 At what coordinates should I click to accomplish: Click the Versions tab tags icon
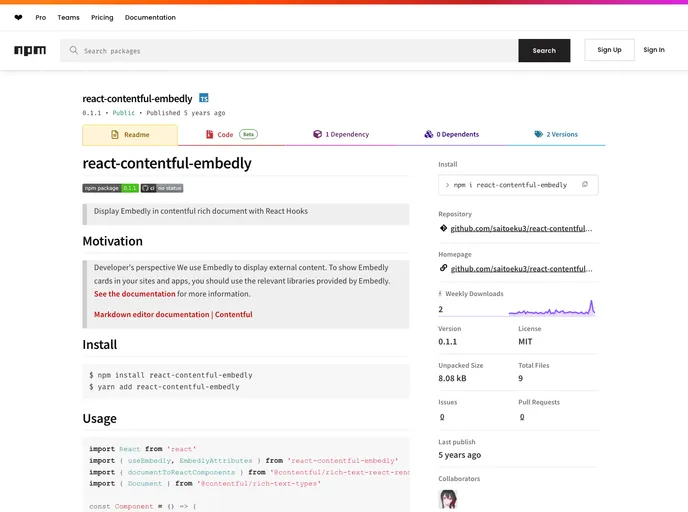538,134
